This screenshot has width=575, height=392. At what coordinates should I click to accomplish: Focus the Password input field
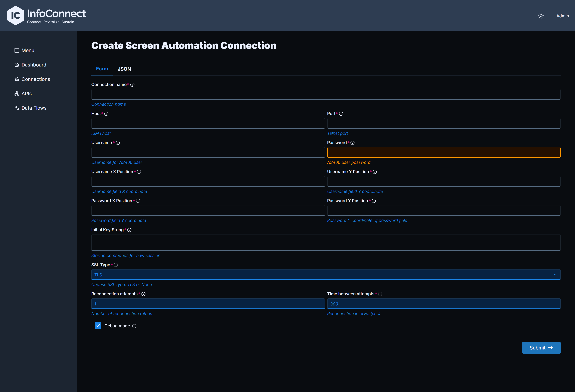444,152
